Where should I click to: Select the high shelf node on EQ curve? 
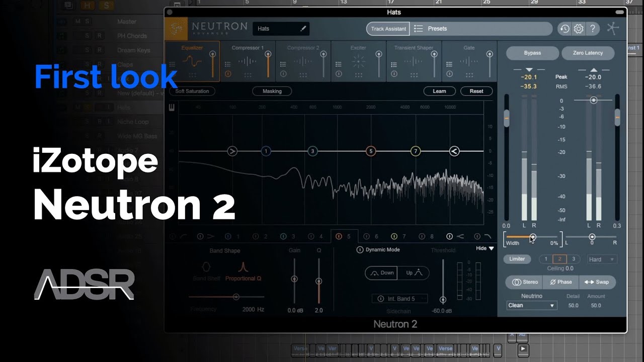pos(454,151)
